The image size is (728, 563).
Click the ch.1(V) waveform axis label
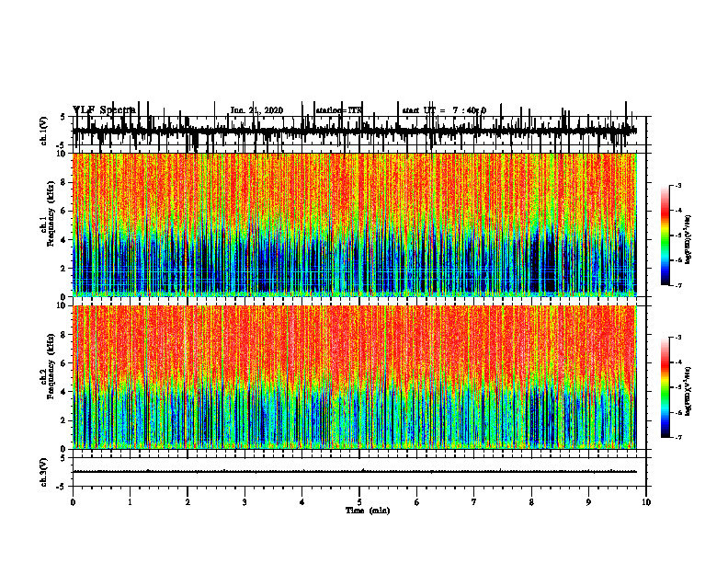(x=45, y=131)
